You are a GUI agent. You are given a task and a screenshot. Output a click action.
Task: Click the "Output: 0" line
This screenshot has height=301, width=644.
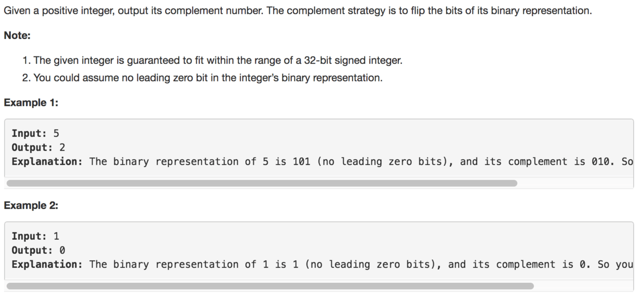(x=38, y=250)
